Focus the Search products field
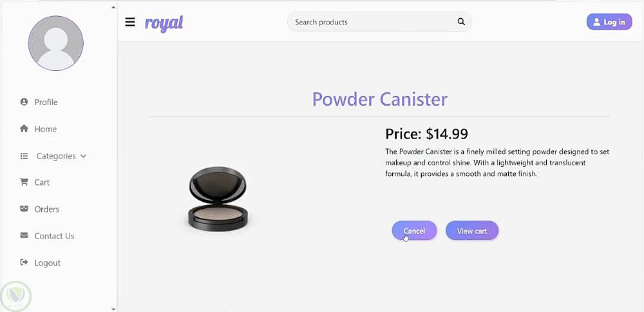Screen dimensions: 644x312 click(x=374, y=22)
